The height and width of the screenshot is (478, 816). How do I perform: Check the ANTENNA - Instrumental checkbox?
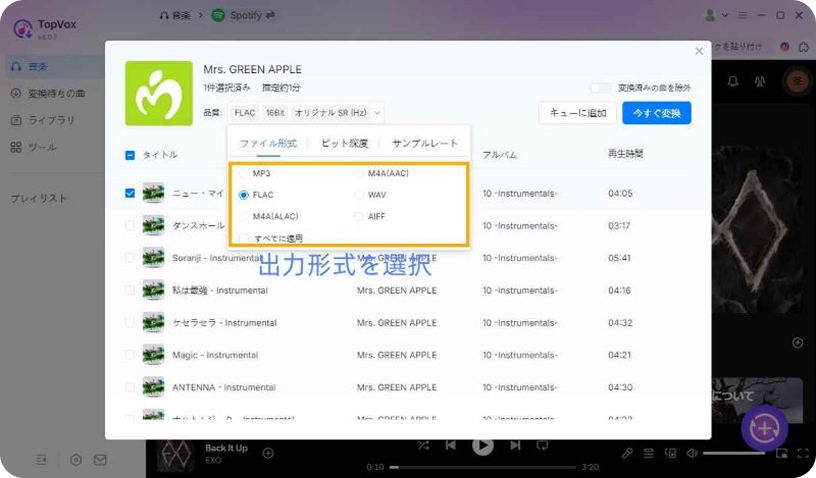click(130, 387)
